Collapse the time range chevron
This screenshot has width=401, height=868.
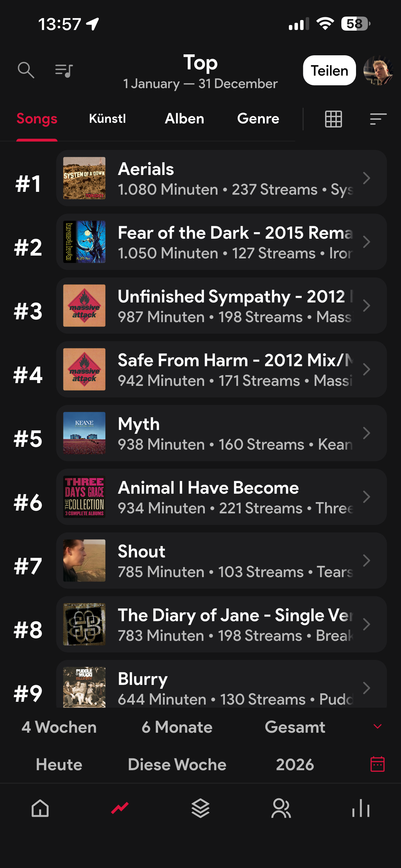pyautogui.click(x=378, y=726)
